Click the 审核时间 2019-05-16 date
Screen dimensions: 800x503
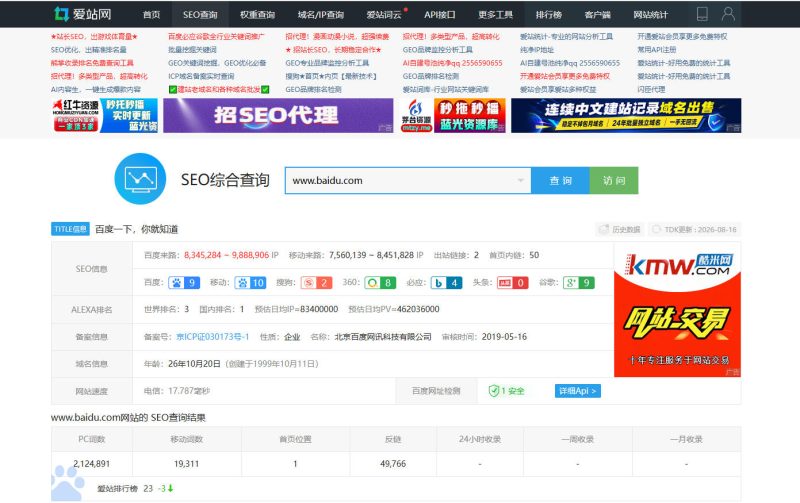point(504,337)
